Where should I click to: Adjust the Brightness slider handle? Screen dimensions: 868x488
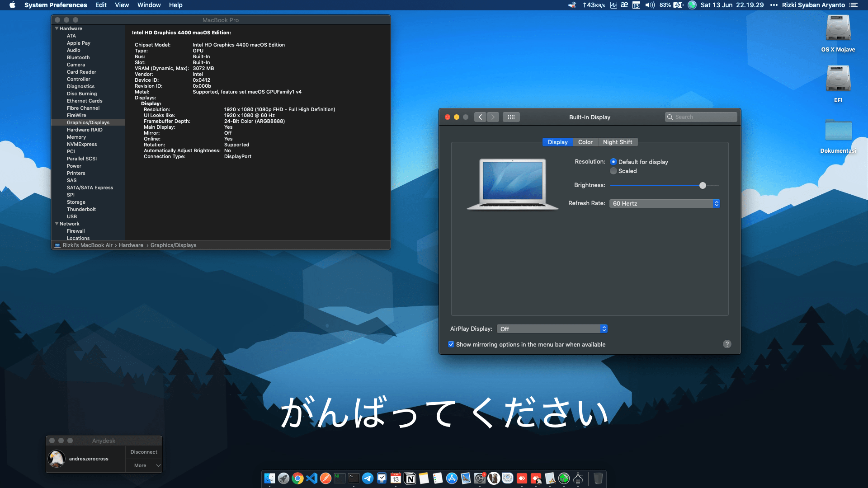click(703, 185)
